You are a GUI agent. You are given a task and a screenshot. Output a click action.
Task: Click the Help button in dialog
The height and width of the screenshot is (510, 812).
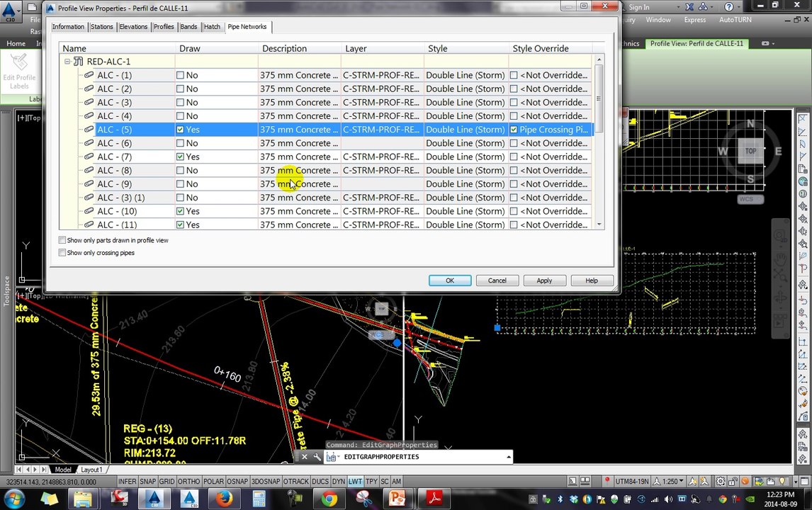tap(592, 280)
